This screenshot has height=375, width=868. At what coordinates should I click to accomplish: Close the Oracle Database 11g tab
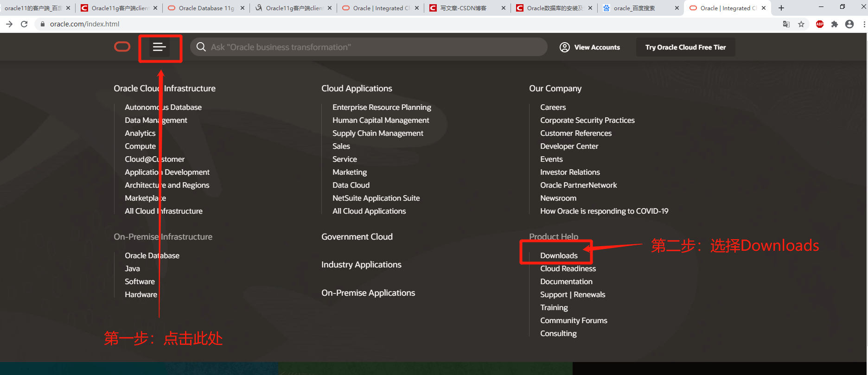click(x=243, y=8)
